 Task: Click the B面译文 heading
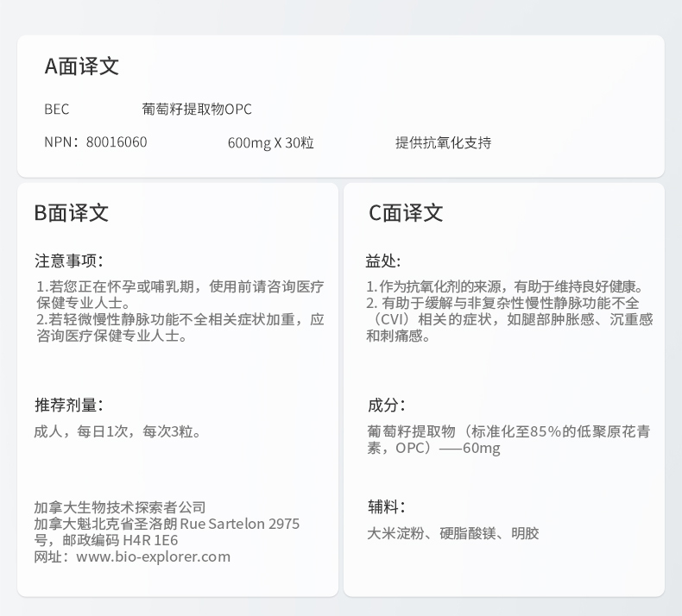(x=72, y=213)
